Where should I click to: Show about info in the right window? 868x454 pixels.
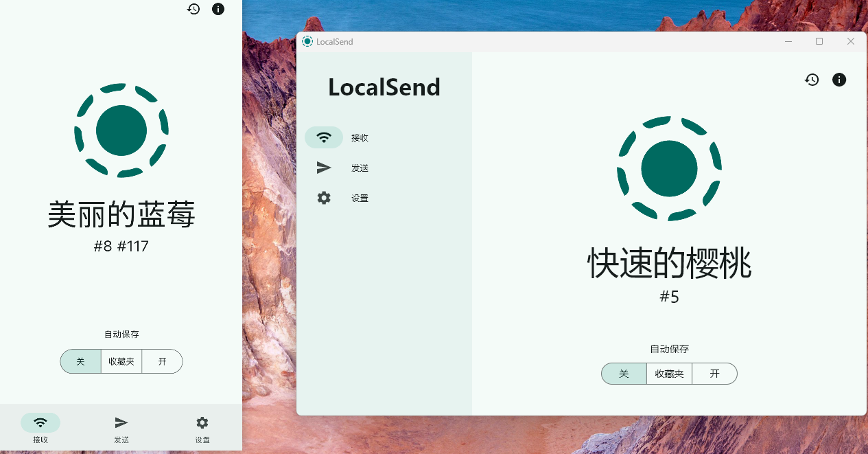pos(838,80)
